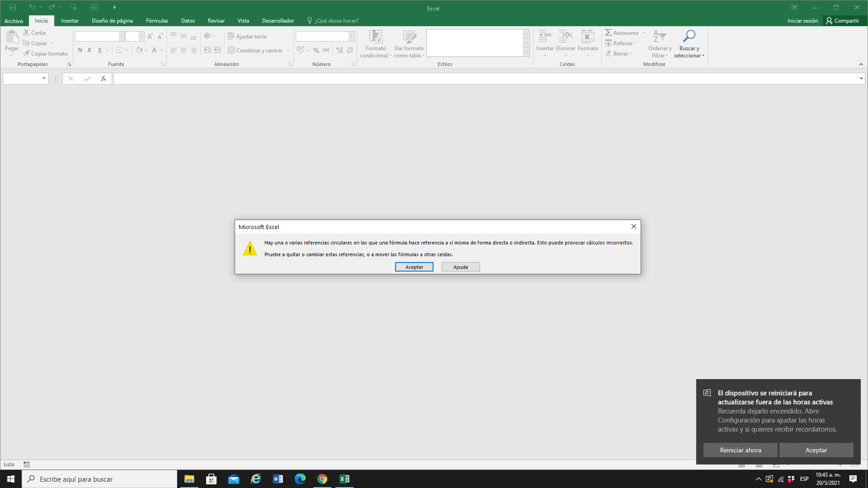Click Formato condicional icon
Viewport: 868px width, 488px height.
(x=376, y=37)
